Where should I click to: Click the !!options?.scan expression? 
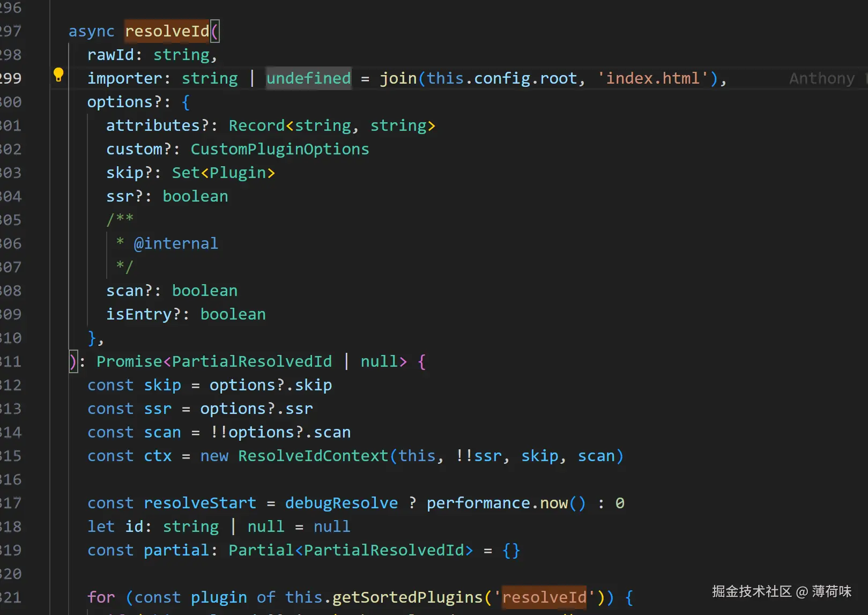point(280,432)
